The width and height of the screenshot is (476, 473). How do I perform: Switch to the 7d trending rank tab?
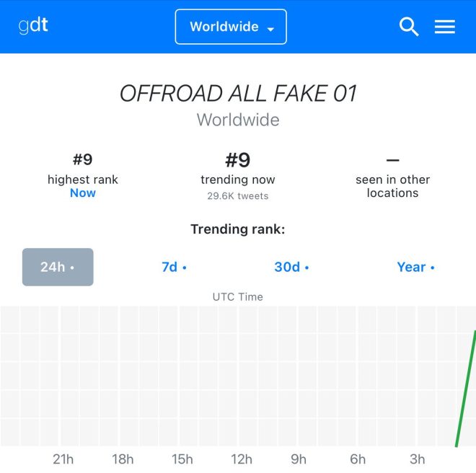[x=175, y=268]
